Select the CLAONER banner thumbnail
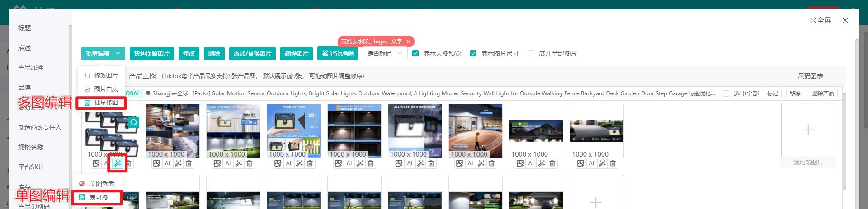 [x=536, y=131]
